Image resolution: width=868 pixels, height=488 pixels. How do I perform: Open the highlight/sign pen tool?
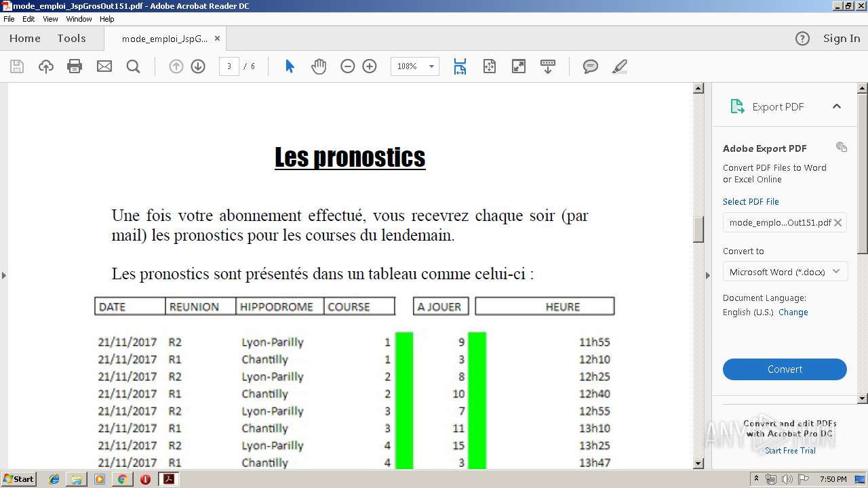619,66
